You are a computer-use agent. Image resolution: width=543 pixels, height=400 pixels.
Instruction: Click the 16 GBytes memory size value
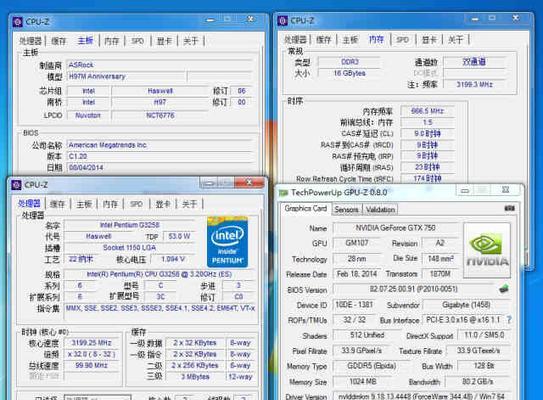[350, 73]
